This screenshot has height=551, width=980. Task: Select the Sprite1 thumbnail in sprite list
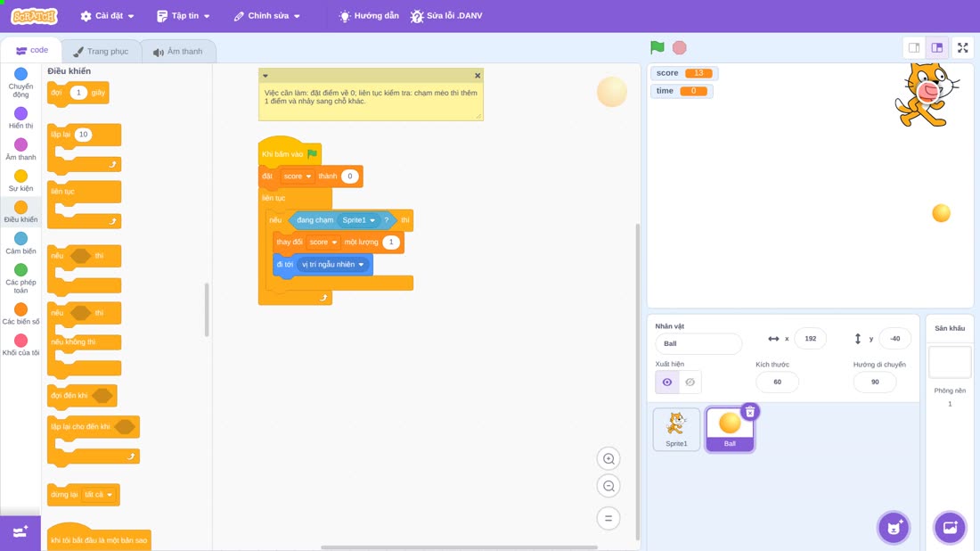pos(676,429)
